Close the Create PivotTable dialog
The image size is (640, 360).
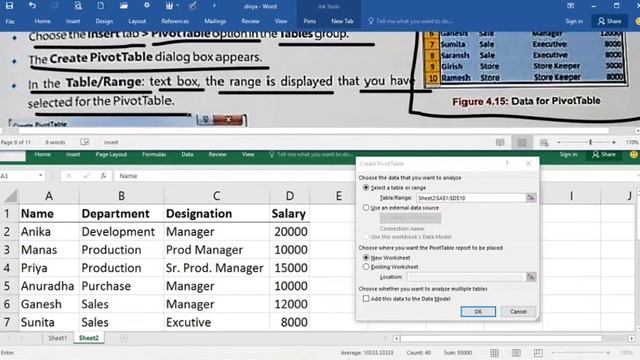528,163
